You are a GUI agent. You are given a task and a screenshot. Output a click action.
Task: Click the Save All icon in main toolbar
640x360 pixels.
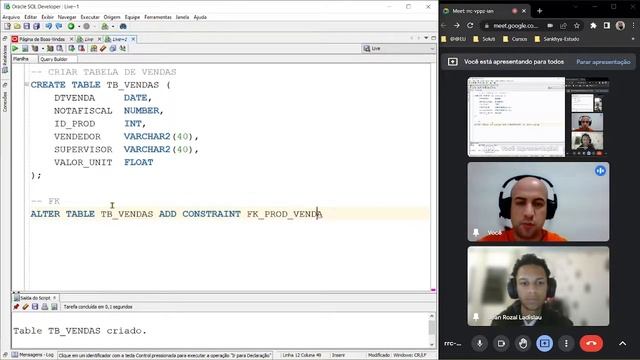[x=36, y=27]
